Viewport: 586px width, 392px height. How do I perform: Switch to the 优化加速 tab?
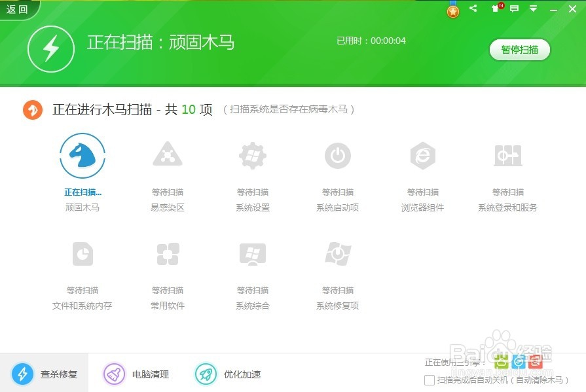click(229, 374)
